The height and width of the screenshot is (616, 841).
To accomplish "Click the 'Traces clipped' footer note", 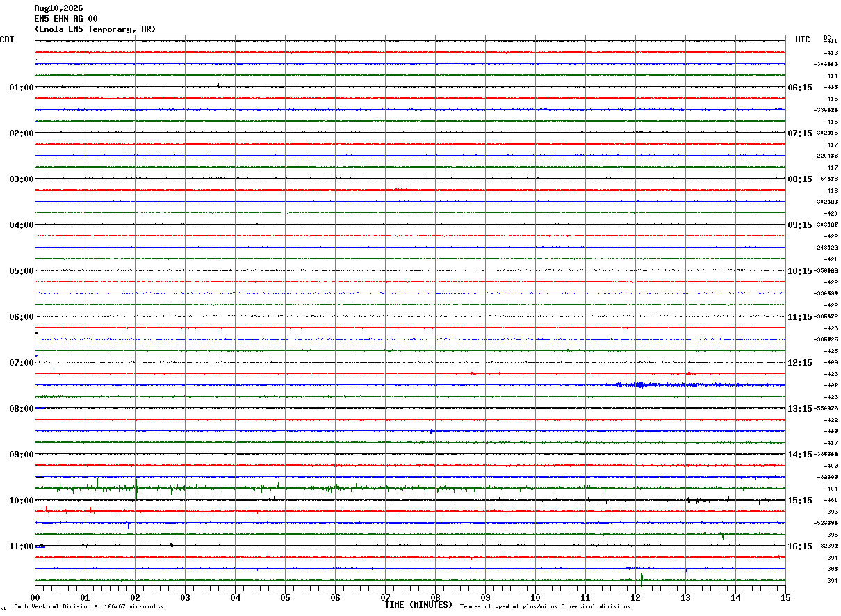I will 545,607.
